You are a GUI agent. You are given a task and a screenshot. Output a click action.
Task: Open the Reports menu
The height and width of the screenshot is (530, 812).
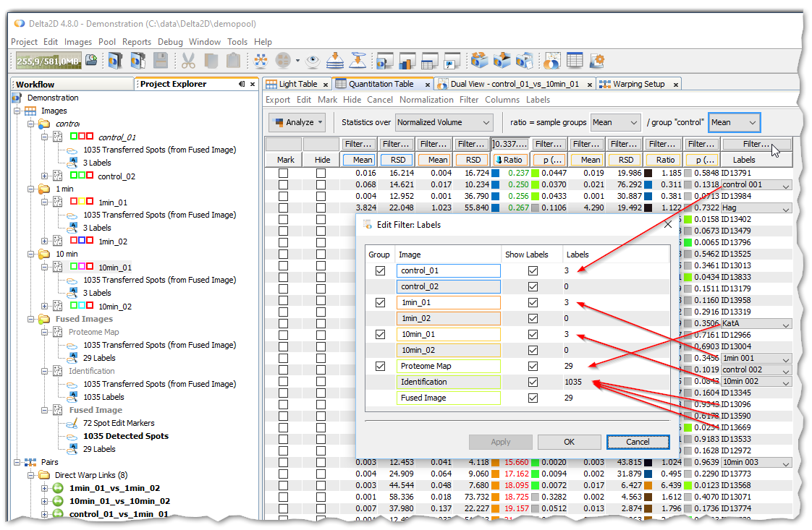click(x=136, y=42)
